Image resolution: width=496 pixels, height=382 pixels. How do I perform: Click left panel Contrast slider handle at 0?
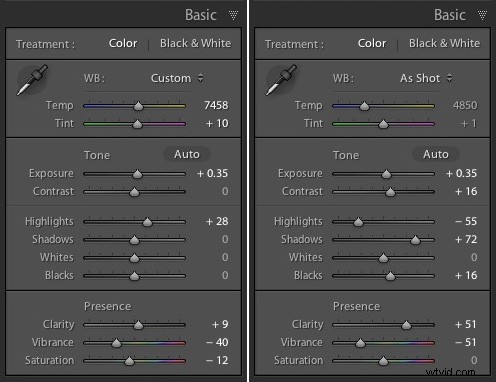(x=134, y=192)
